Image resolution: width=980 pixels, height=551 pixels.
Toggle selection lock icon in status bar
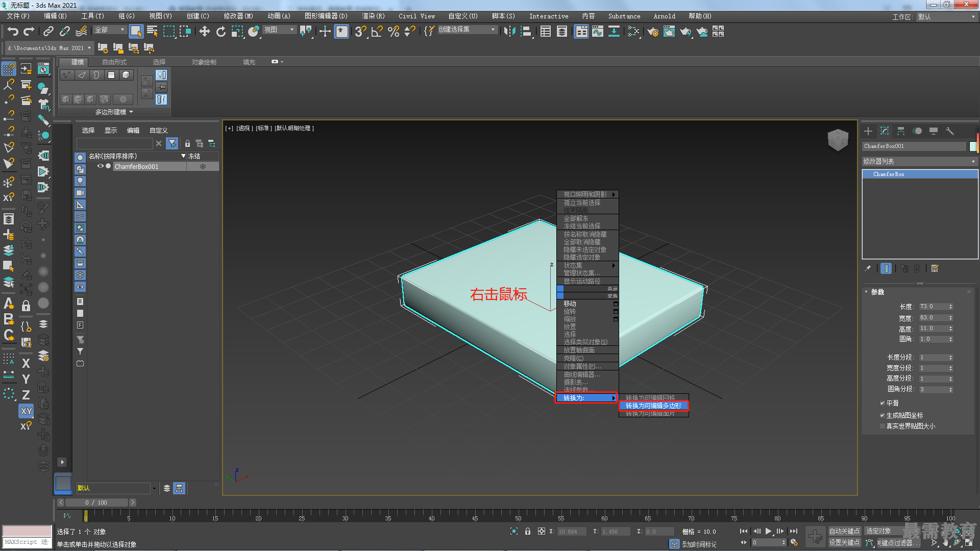tap(528, 531)
